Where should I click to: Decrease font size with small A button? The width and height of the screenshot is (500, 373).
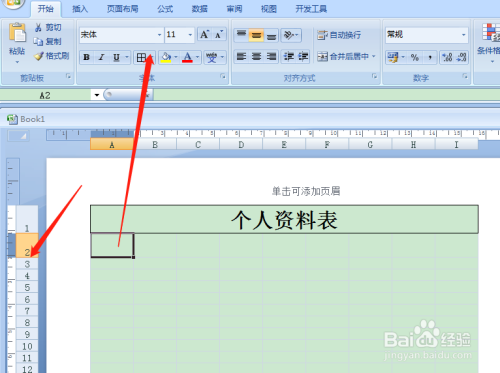pos(219,34)
